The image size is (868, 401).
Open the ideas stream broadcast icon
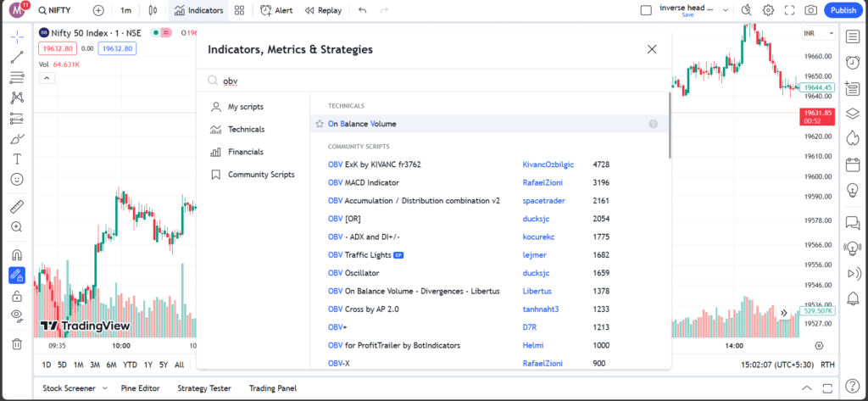coord(853,248)
